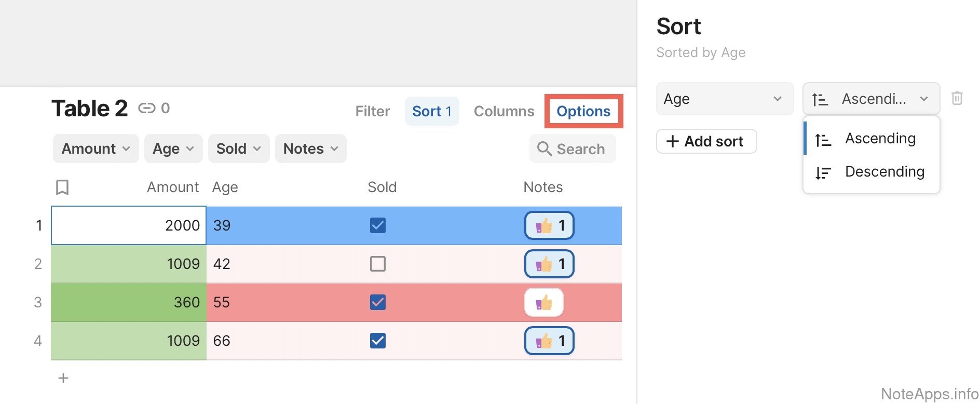Click the link icon beside Table 2
This screenshot has width=980, height=404.
coord(146,108)
